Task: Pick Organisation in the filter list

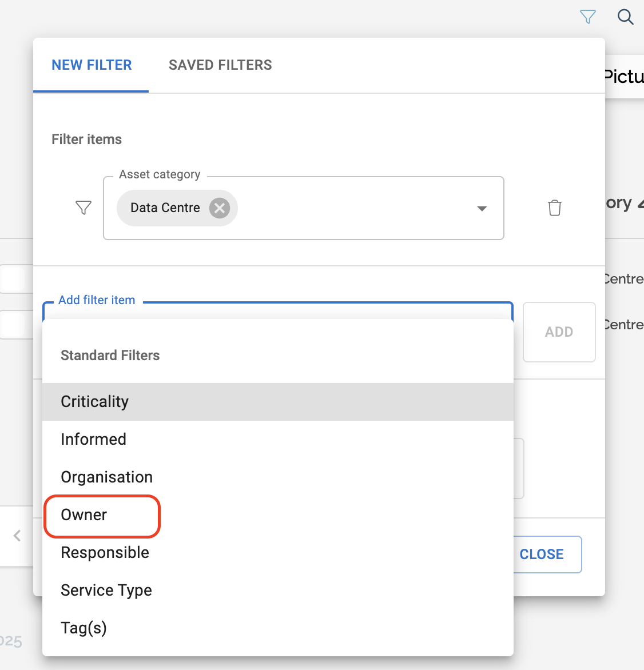Action: [107, 477]
